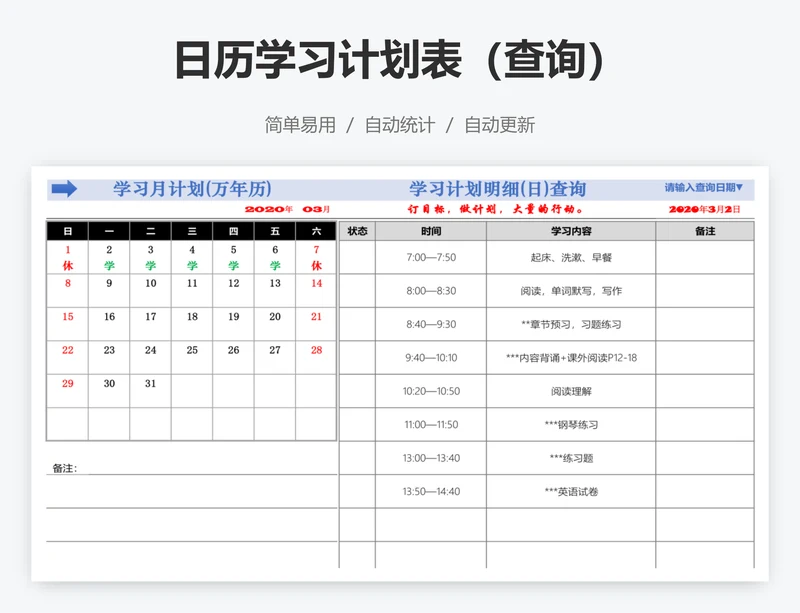Viewport: 800px width, 613px height.
Task: Click the 课外阅读P12-18 content cell
Action: [x=571, y=358]
